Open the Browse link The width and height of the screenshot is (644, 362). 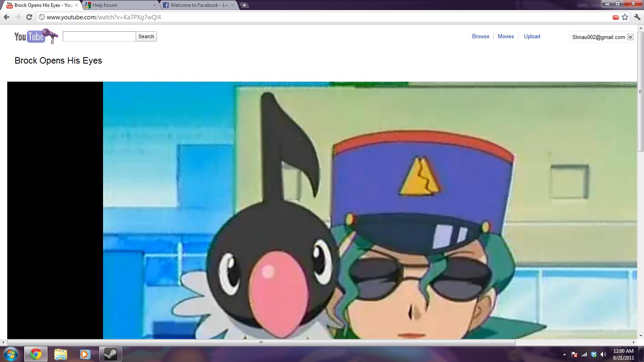tap(481, 36)
